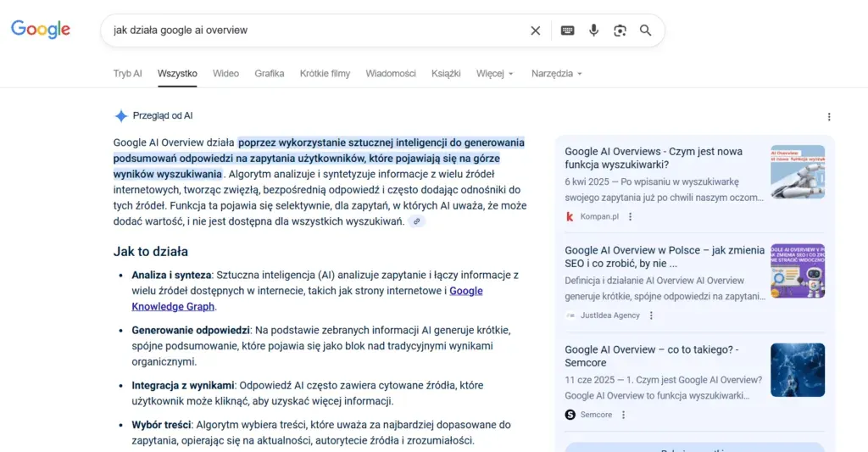This screenshot has width=868, height=452.
Task: Open AI overview three-dot options menu
Action: [x=829, y=117]
